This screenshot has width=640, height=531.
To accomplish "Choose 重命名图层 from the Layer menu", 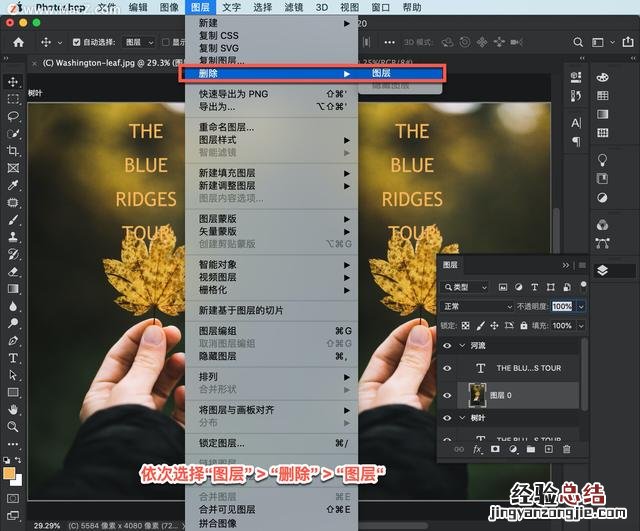I will pyautogui.click(x=226, y=128).
